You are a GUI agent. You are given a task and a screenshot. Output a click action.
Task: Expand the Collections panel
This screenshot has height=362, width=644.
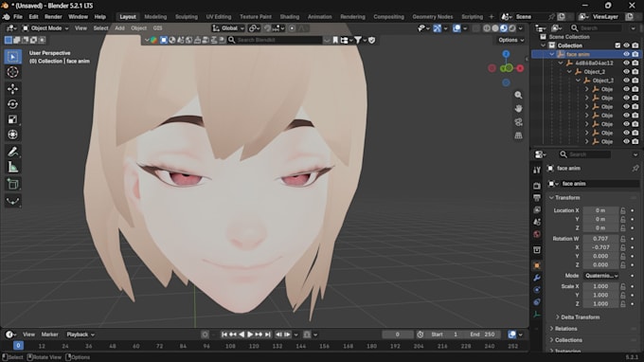click(x=568, y=340)
